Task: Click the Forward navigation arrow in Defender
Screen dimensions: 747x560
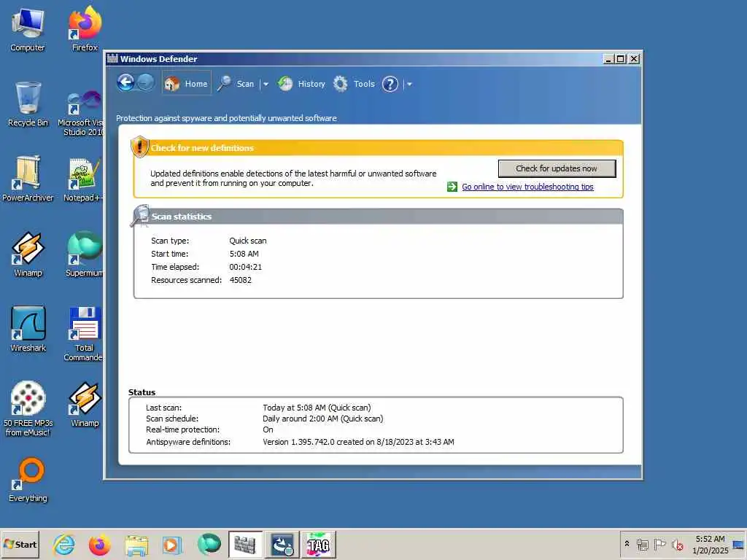Action: point(145,82)
